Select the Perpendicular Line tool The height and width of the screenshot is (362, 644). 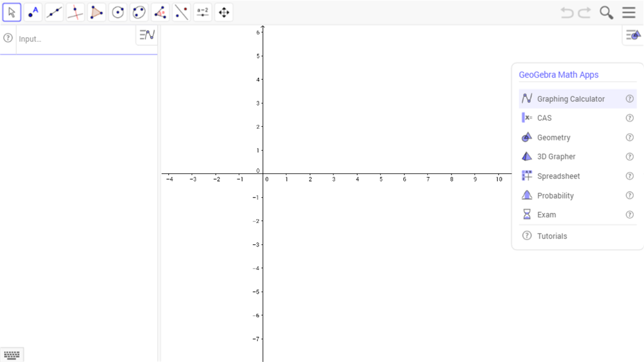click(76, 13)
